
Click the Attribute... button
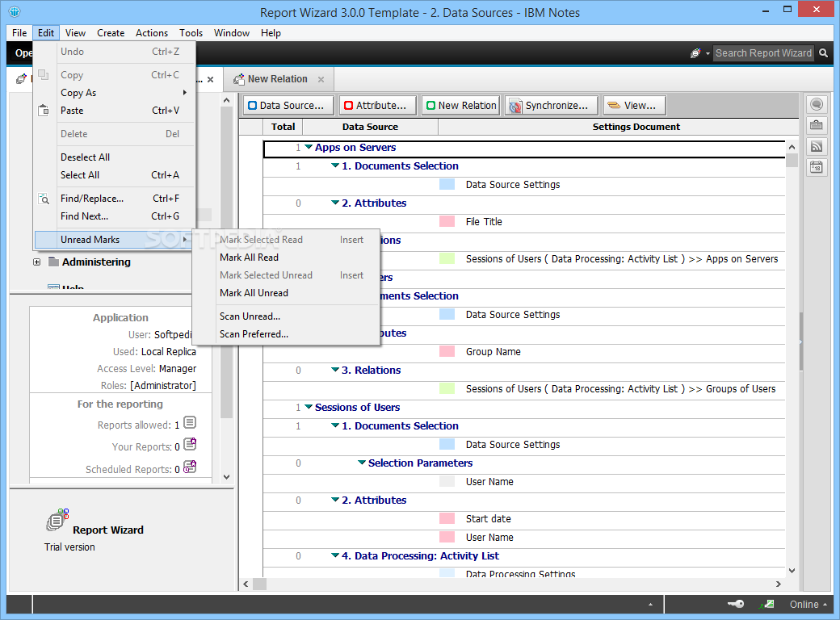click(378, 106)
